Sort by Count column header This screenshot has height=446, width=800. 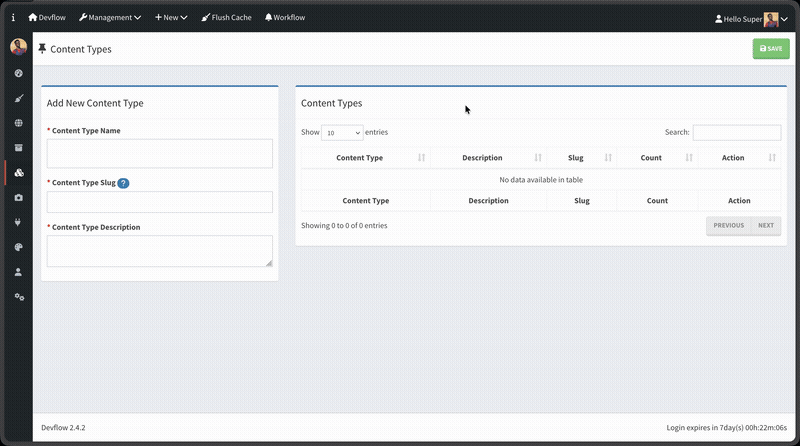[657, 158]
